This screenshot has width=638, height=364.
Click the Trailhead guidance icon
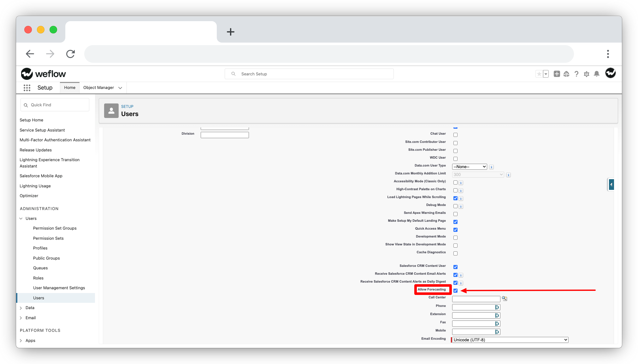pos(566,74)
